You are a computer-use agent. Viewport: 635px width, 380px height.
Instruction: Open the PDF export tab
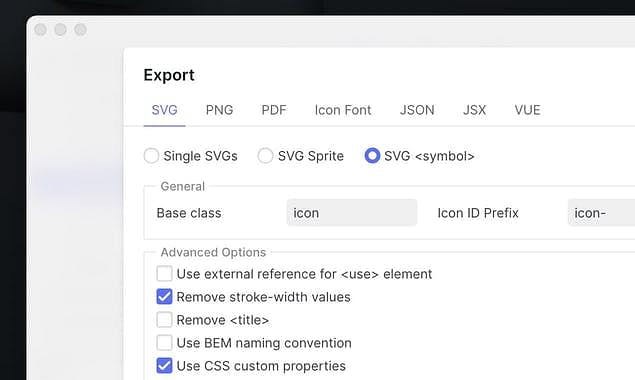274,110
